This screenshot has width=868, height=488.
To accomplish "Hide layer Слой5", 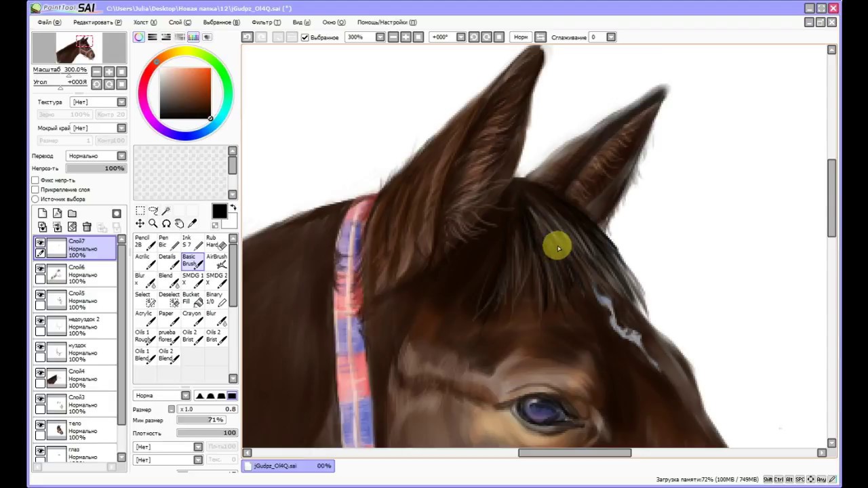I will [x=41, y=295].
